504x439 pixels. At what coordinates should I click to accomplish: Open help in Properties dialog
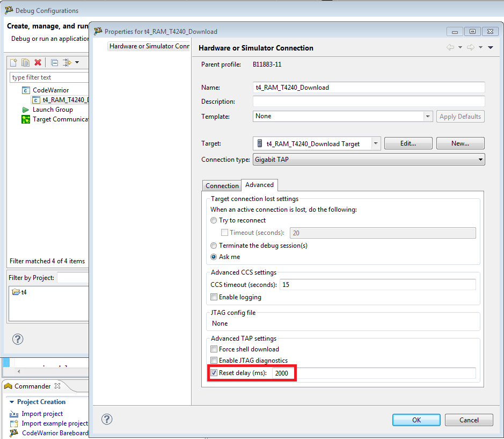click(x=107, y=419)
